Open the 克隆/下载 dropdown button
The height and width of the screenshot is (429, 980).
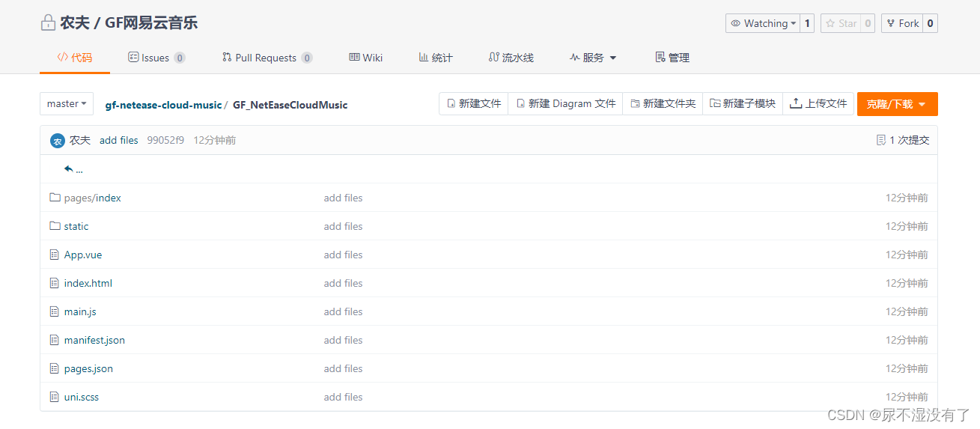click(x=897, y=104)
